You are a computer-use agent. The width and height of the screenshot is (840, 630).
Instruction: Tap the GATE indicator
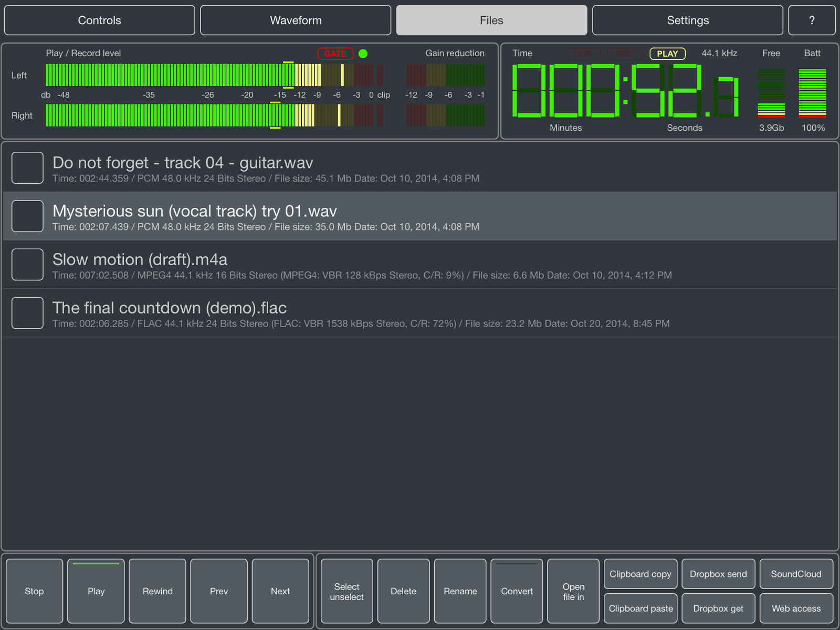pos(335,54)
